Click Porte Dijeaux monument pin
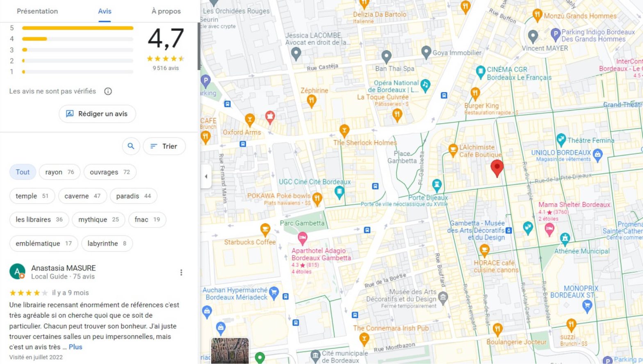 click(437, 185)
